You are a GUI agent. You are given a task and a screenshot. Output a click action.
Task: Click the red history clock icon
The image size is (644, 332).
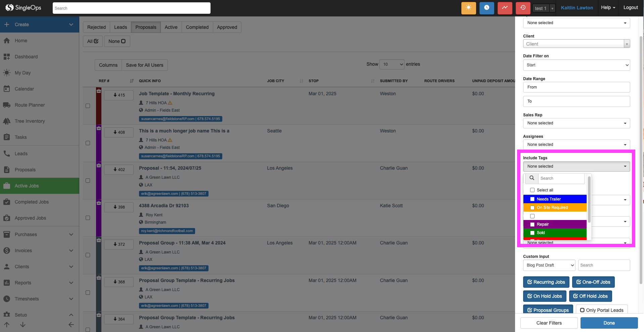pos(523,8)
